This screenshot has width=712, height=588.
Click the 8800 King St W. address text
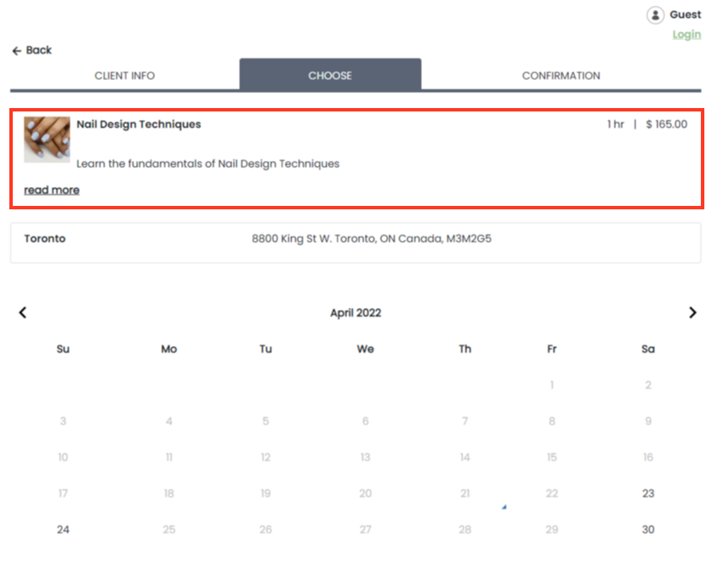pyautogui.click(x=372, y=238)
